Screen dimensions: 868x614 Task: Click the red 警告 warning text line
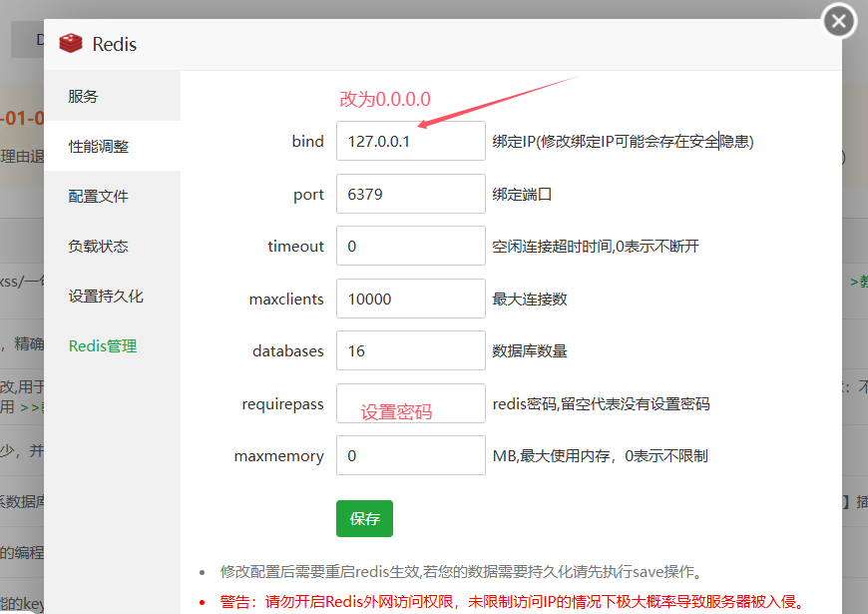click(513, 601)
